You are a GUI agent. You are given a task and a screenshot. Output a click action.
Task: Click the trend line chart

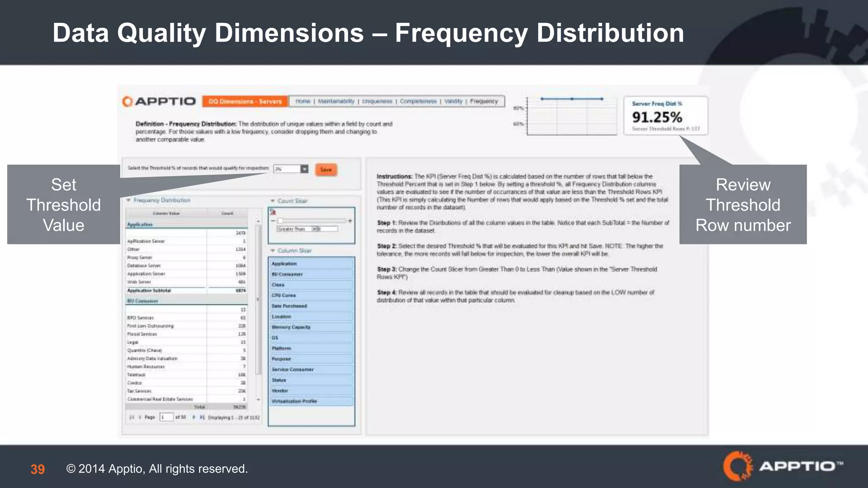[572, 116]
